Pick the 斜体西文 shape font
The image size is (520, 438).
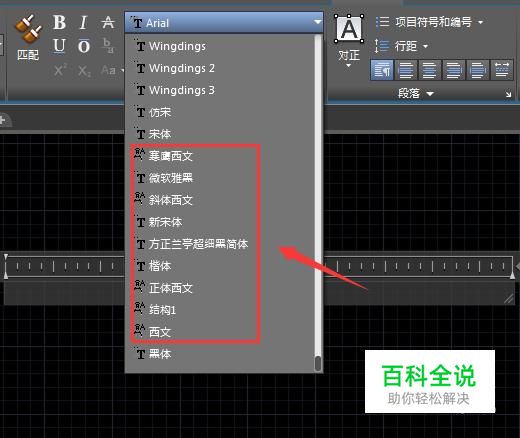(x=220, y=200)
